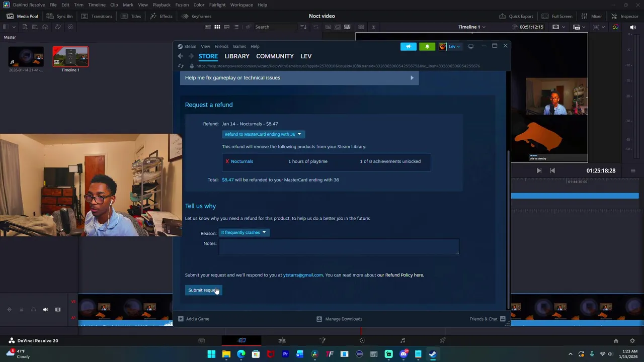The image size is (644, 362).
Task: Toggle Media Pool panel
Action: [22, 16]
